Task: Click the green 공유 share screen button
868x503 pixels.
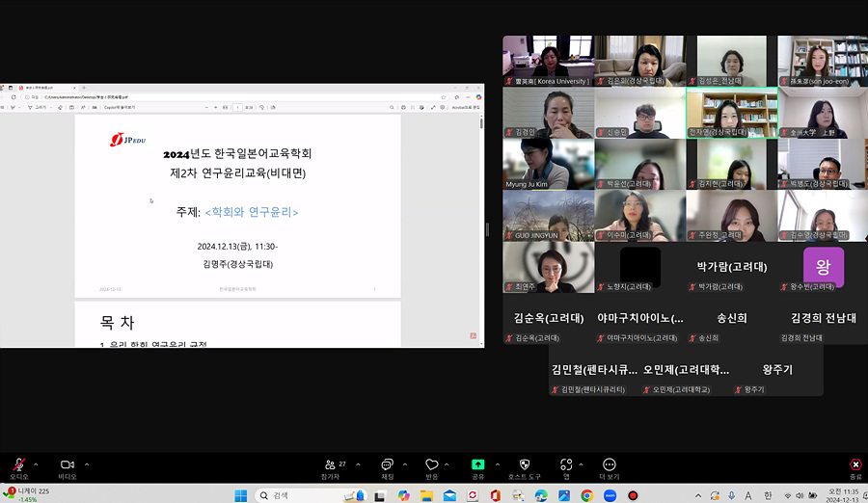Action: point(477,465)
